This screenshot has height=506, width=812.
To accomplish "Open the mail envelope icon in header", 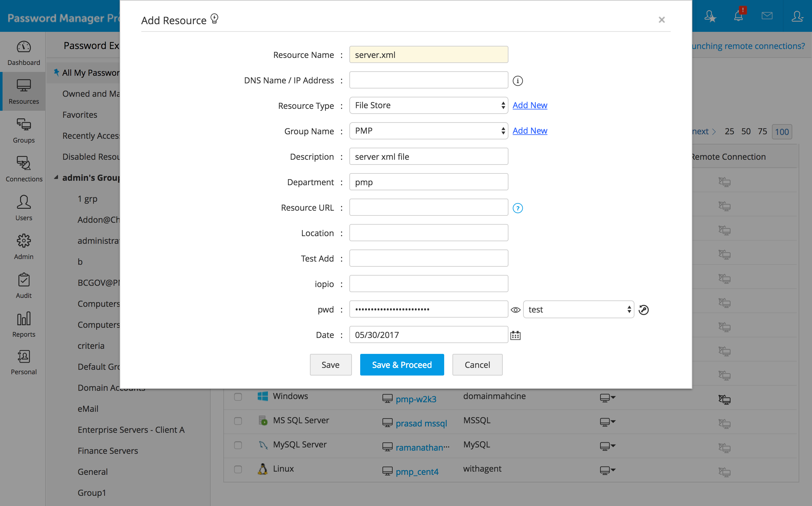I will [x=767, y=16].
